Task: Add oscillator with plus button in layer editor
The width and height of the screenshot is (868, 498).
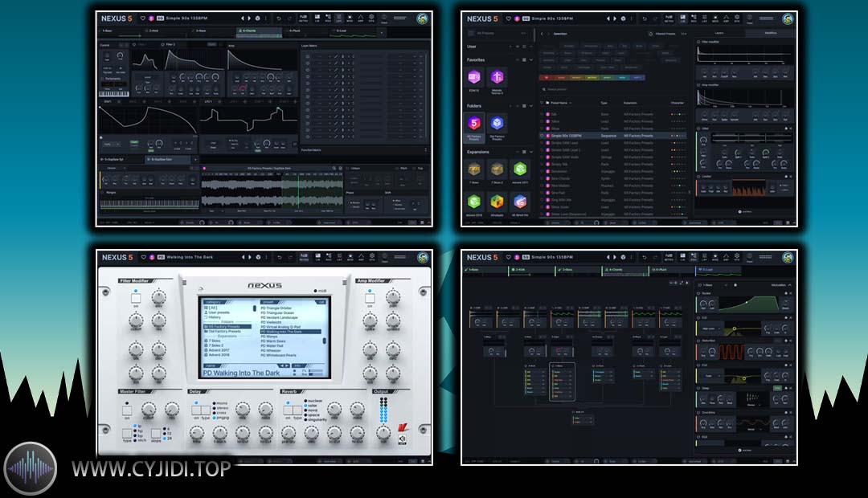Action: pyautogui.click(x=195, y=159)
